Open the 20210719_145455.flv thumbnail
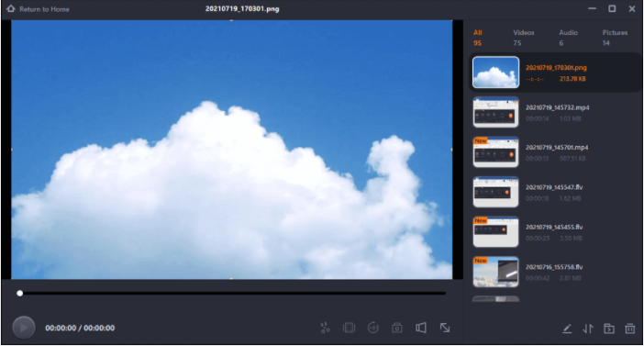 [495, 232]
